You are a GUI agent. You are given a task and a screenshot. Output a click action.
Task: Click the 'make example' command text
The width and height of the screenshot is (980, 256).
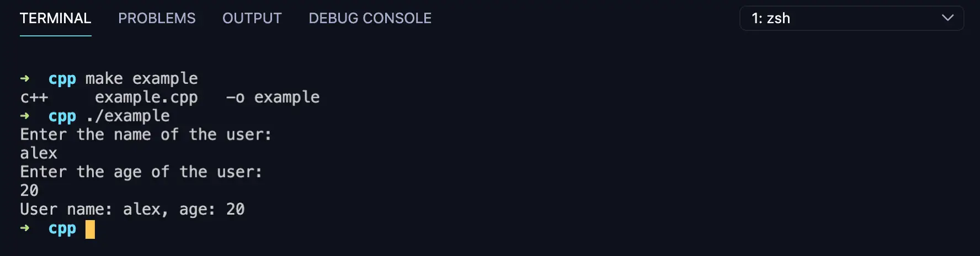tap(141, 79)
